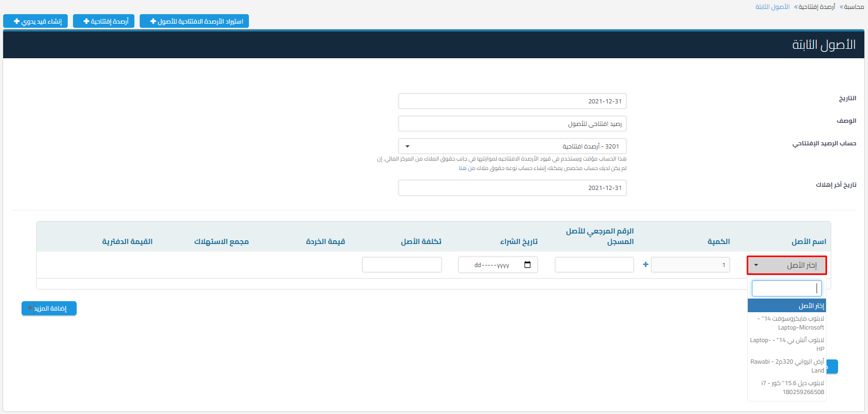Click إضافة المزيد add more button
The height and width of the screenshot is (414, 868).
(x=49, y=309)
